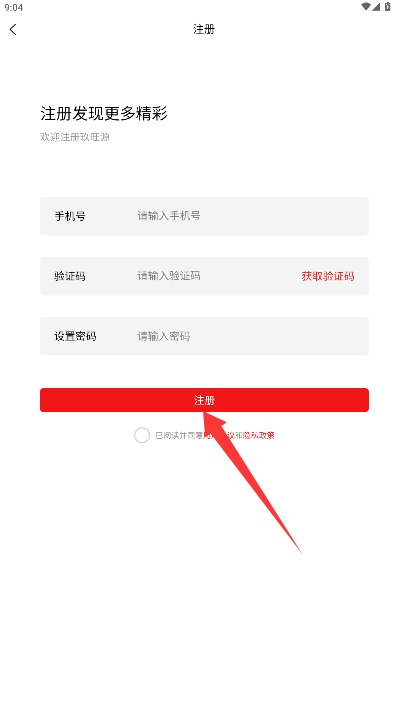The height and width of the screenshot is (725, 407).
Task: Tap the 注册 page title at top
Action: [x=204, y=30]
